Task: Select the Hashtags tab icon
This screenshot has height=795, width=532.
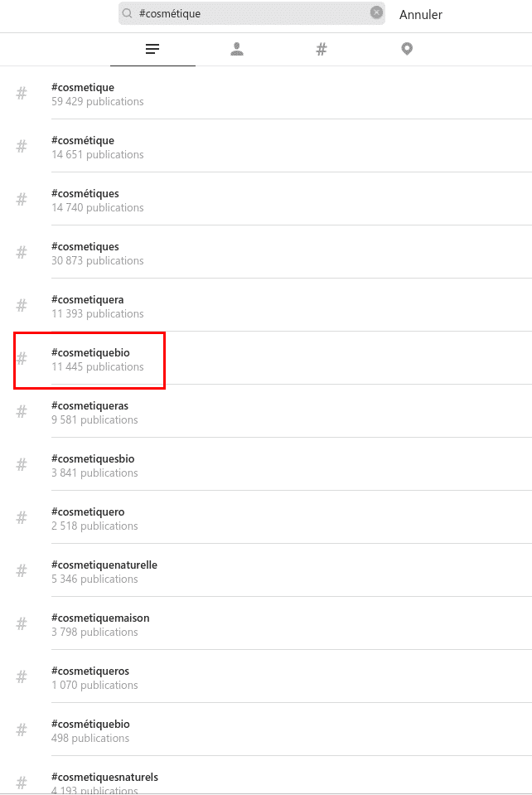Action: tap(322, 50)
